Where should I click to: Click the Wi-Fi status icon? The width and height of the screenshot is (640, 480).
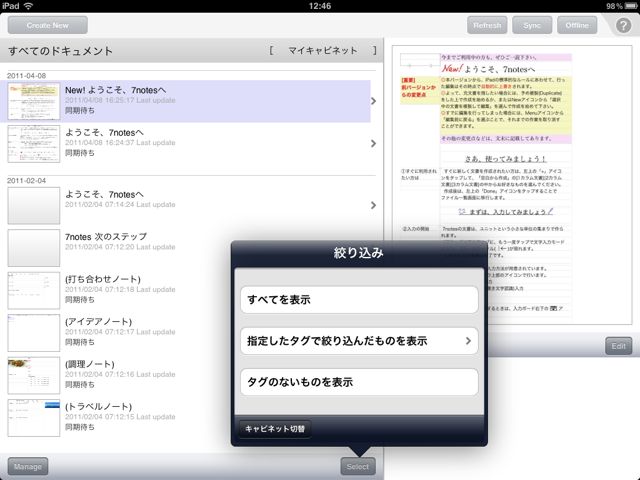point(28,6)
